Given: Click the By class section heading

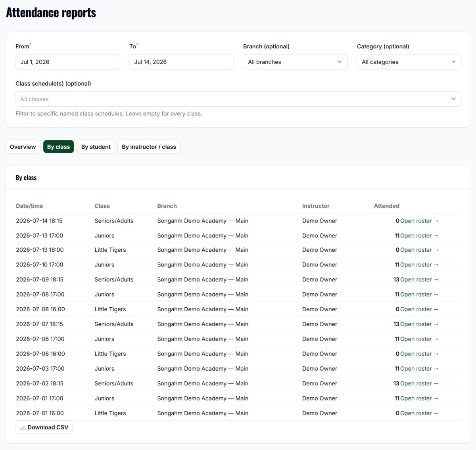Looking at the screenshot, I should click(x=26, y=178).
